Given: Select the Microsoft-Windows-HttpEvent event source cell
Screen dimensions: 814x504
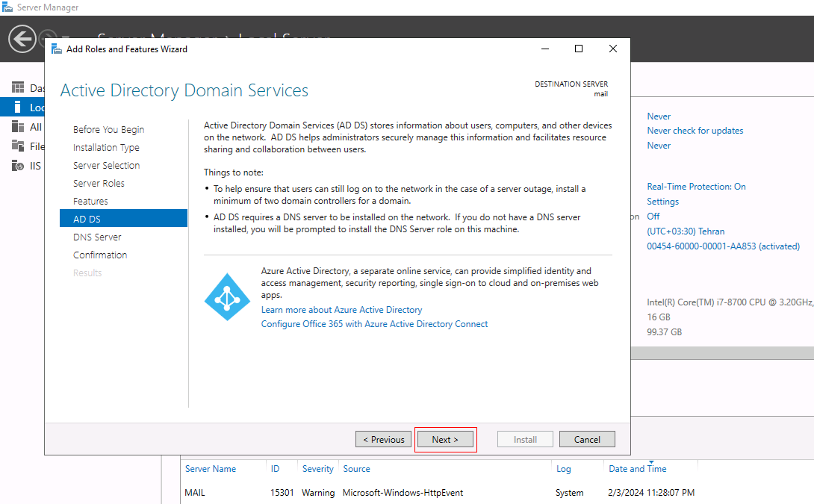Looking at the screenshot, I should (403, 493).
